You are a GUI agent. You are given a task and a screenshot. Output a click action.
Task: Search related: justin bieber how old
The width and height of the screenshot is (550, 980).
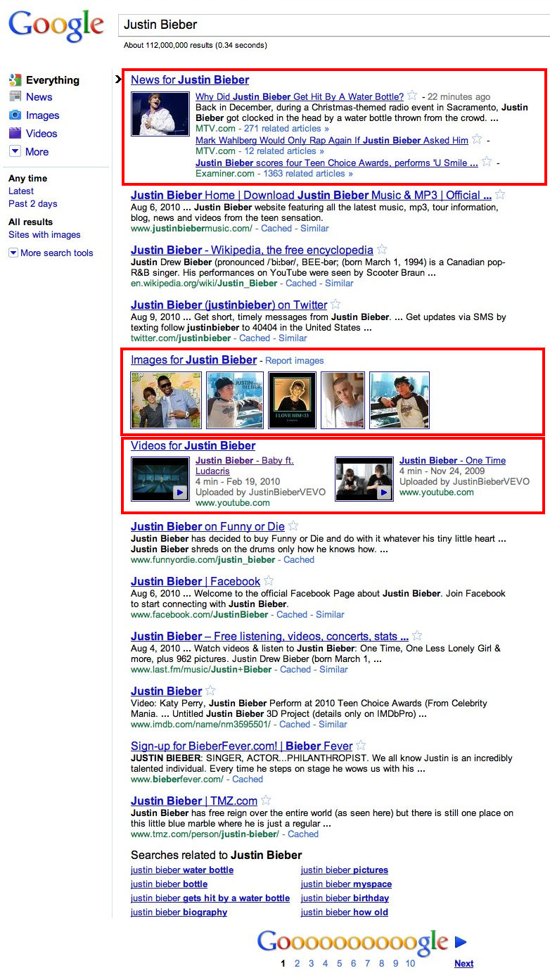tap(345, 912)
